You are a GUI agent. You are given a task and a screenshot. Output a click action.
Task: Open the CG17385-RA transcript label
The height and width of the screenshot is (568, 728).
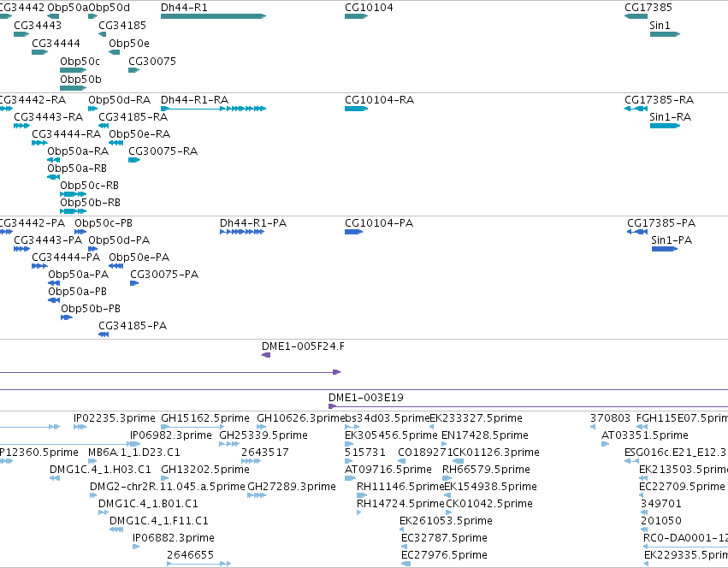click(x=660, y=100)
